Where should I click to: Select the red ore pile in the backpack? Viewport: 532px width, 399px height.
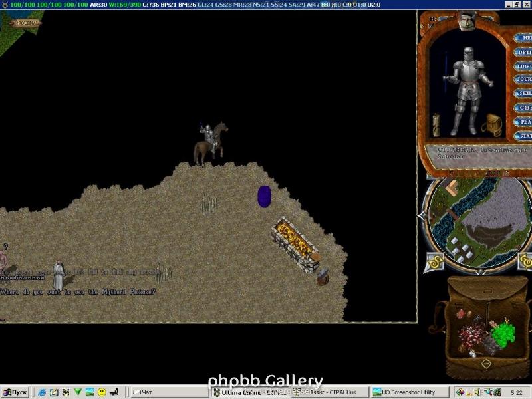[471, 334]
